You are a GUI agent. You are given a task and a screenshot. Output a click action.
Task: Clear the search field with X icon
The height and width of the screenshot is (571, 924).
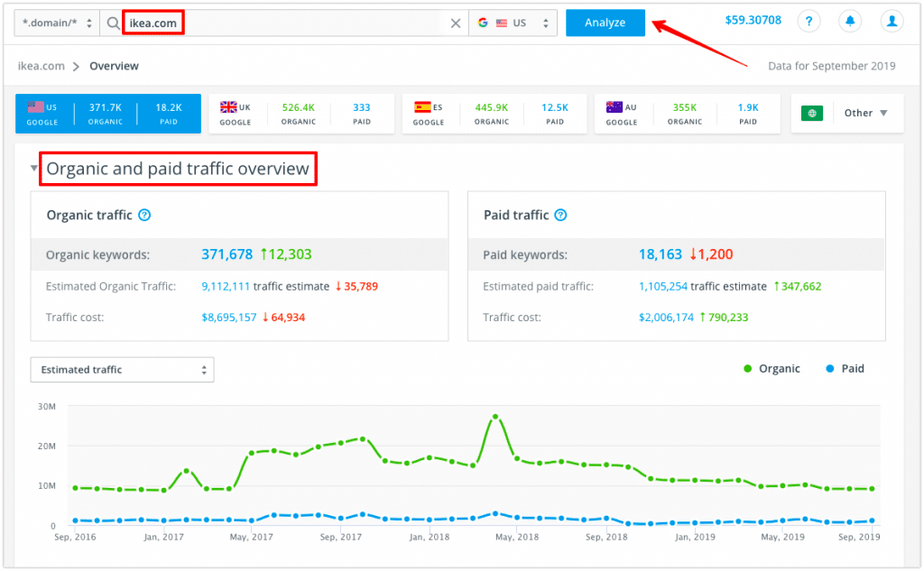pyautogui.click(x=456, y=23)
